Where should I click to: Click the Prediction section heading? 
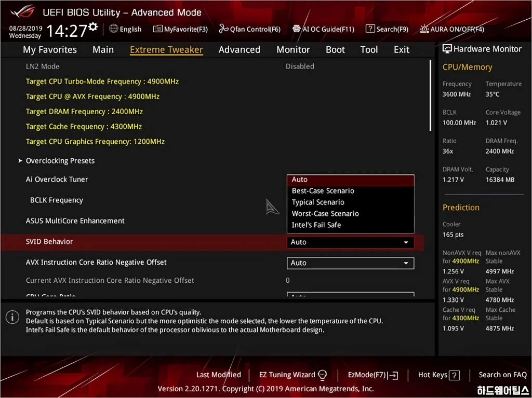(461, 208)
